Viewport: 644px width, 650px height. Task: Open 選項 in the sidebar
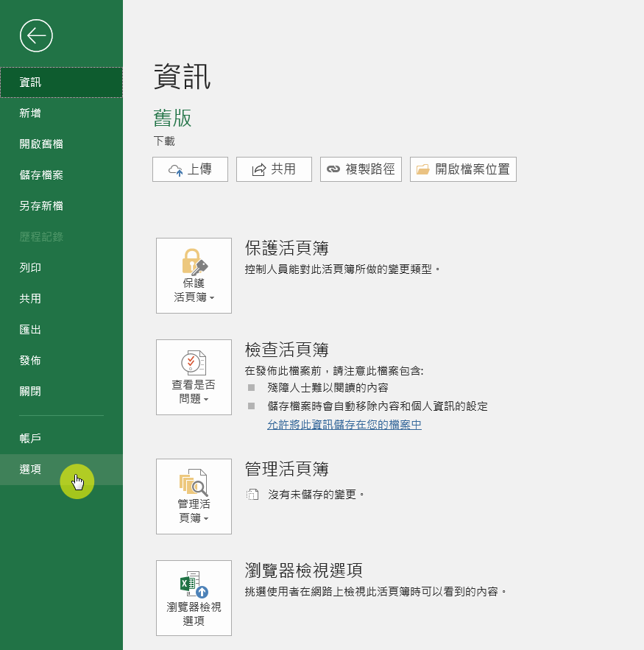coord(61,469)
